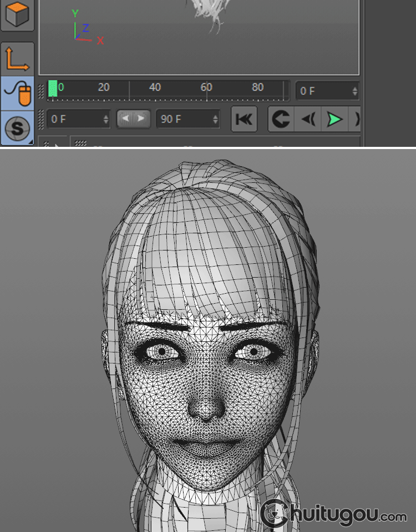Image resolution: width=416 pixels, height=532 pixels.
Task: Click the 90 F field stepper arrows
Action: [215, 119]
